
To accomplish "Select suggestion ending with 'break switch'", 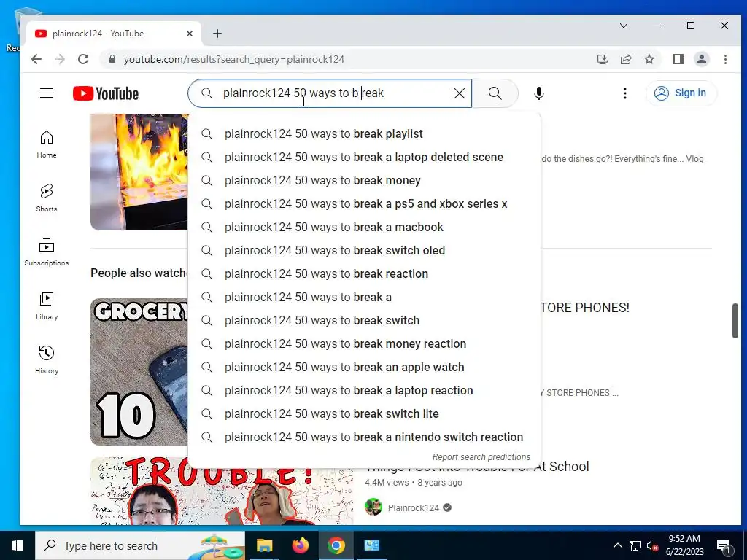I will (365, 321).
